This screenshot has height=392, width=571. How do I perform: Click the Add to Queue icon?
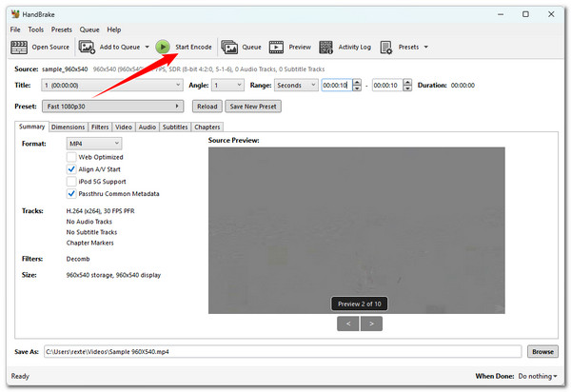coord(87,47)
